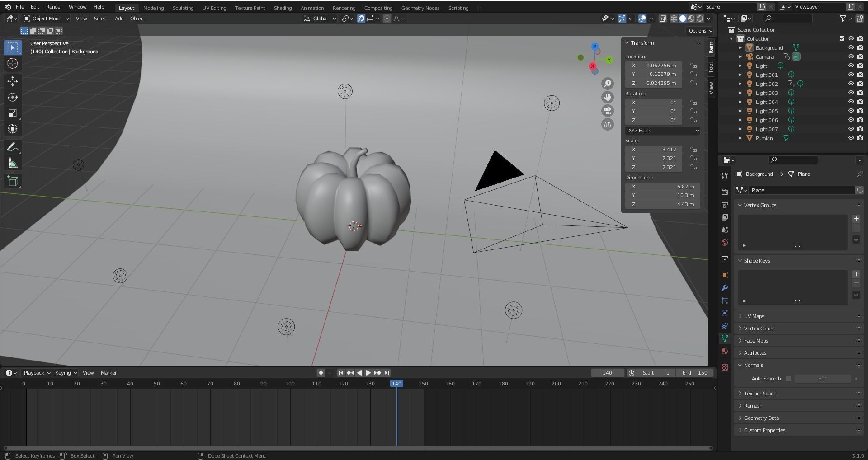Open the Physics properties tab
Viewport: 868px width, 460px height.
coord(725,313)
